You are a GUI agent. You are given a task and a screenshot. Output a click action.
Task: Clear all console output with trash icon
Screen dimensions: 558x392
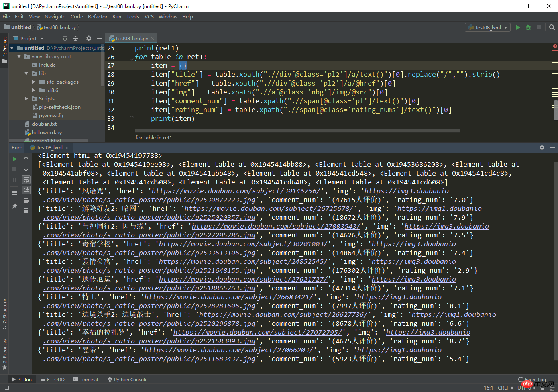(x=26, y=210)
